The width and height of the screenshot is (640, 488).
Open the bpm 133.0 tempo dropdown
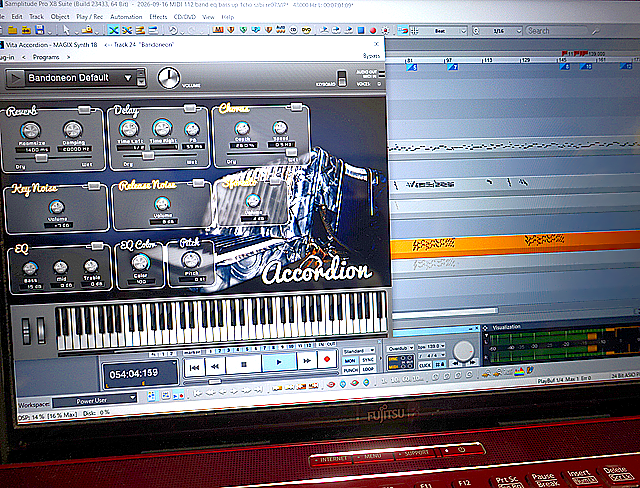[431, 346]
